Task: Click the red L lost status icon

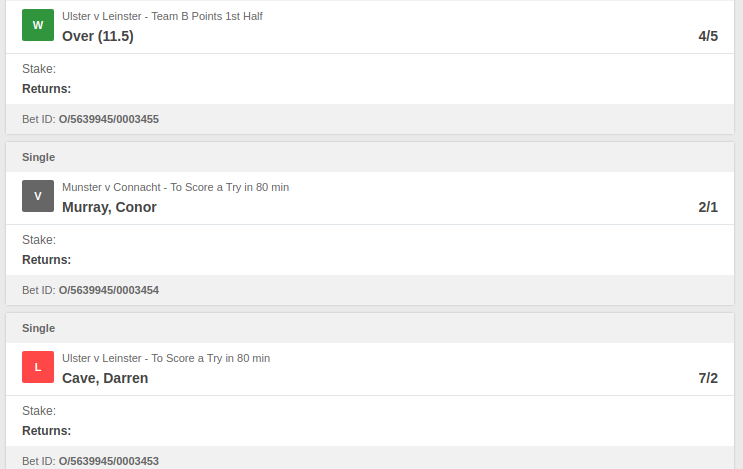Action: click(38, 367)
